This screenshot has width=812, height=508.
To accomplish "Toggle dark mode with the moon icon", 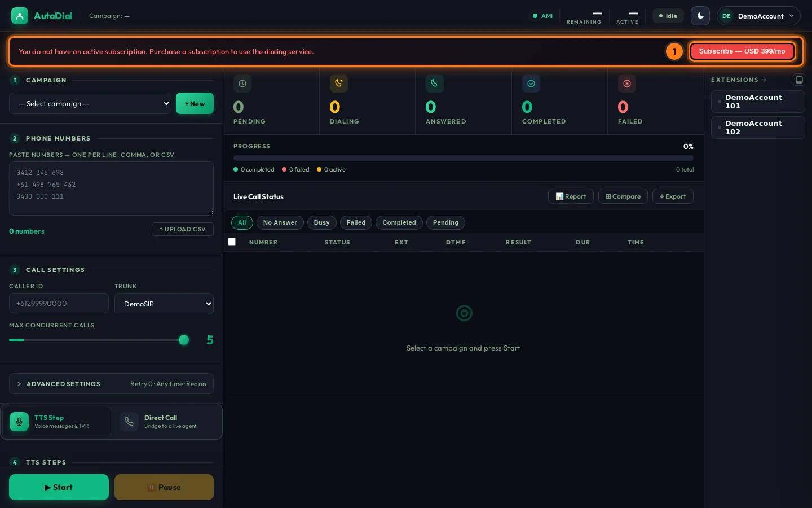I will [x=700, y=16].
